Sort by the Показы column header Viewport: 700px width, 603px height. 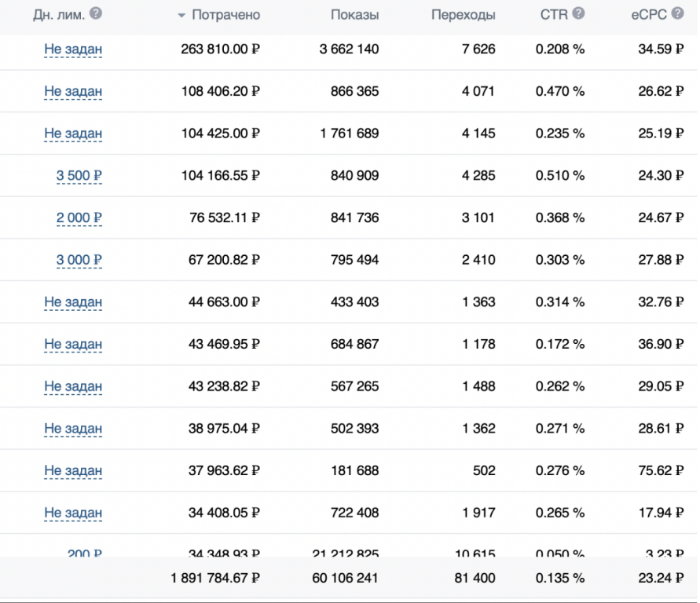coord(354,15)
